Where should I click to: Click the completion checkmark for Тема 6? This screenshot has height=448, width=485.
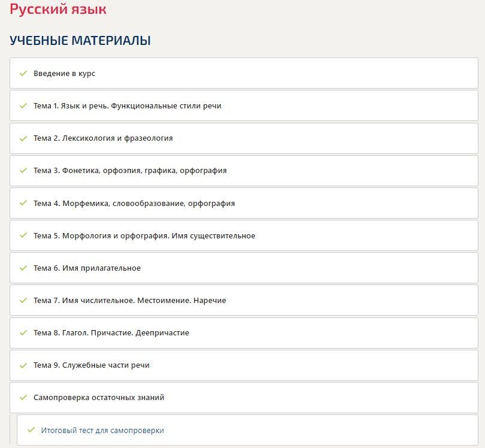pos(23,268)
